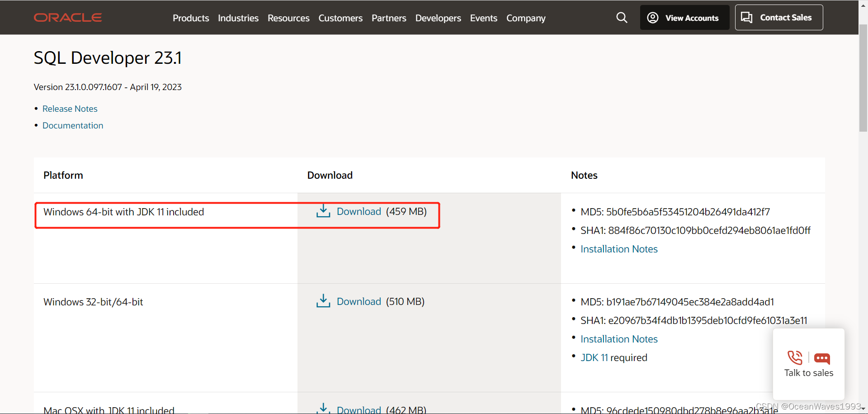Click the (459 MB) file size text
Viewport: 868px width, 414px height.
click(406, 211)
